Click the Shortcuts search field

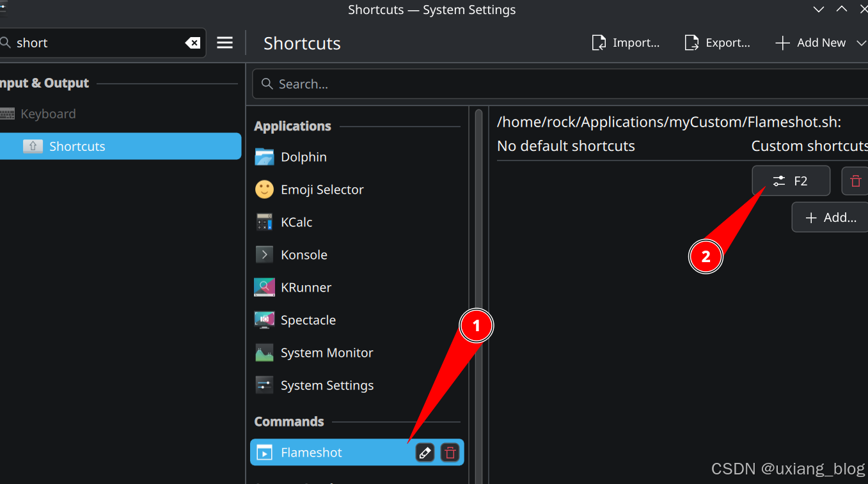tap(560, 84)
